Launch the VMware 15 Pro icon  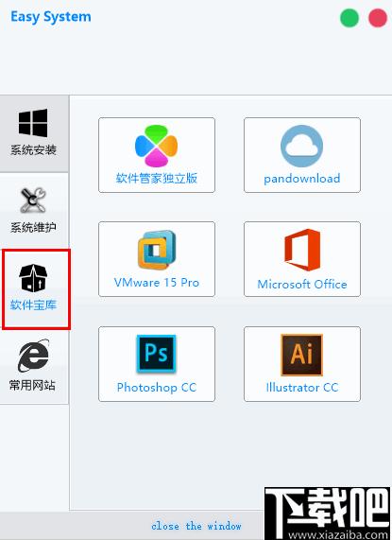(157, 250)
